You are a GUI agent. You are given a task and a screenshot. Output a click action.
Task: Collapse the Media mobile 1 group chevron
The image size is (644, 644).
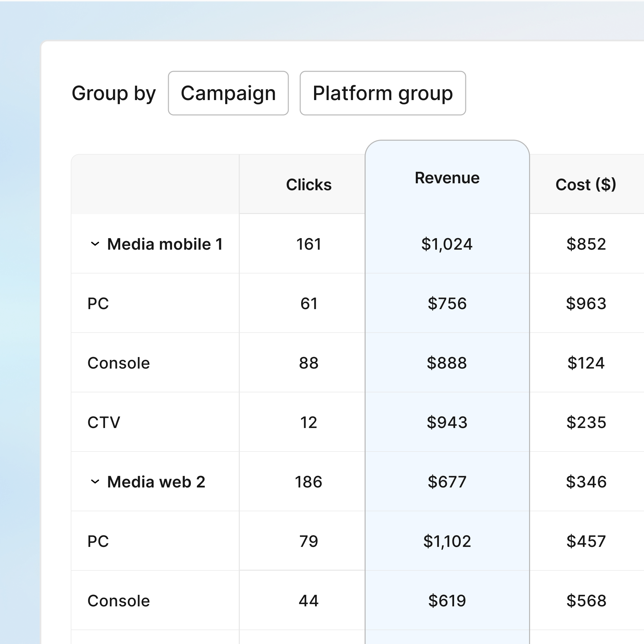coord(95,244)
